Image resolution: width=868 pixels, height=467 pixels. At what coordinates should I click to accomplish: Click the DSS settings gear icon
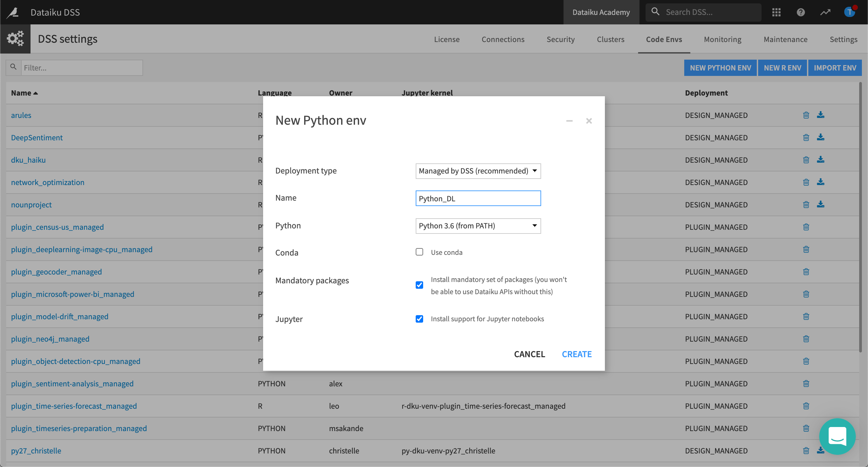(15, 39)
